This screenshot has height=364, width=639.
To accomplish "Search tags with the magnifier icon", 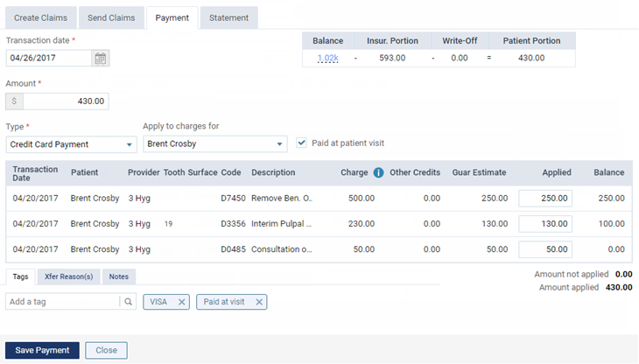I will pos(128,302).
